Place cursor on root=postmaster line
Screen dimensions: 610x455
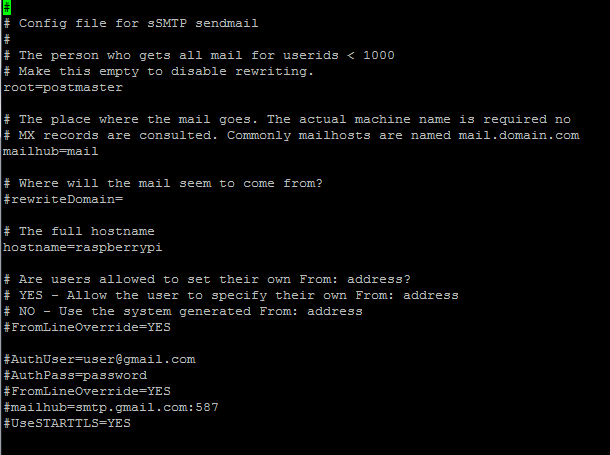(63, 88)
